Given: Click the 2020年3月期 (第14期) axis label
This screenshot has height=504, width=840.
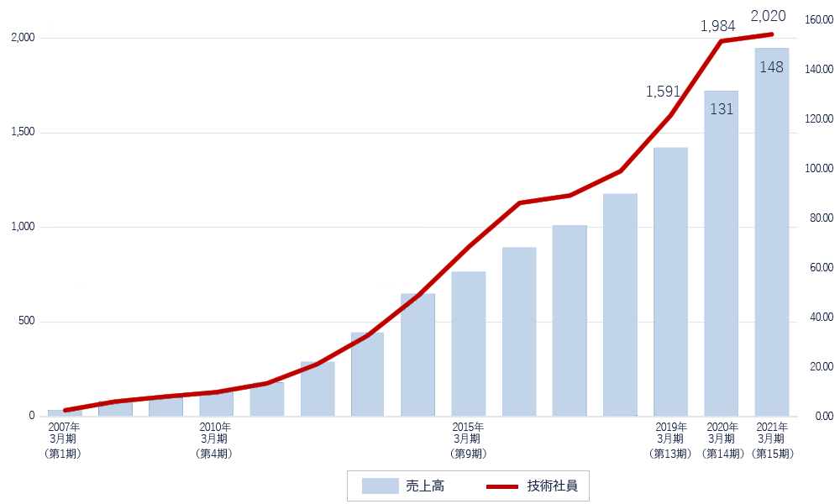Looking at the screenshot, I should click(x=722, y=440).
